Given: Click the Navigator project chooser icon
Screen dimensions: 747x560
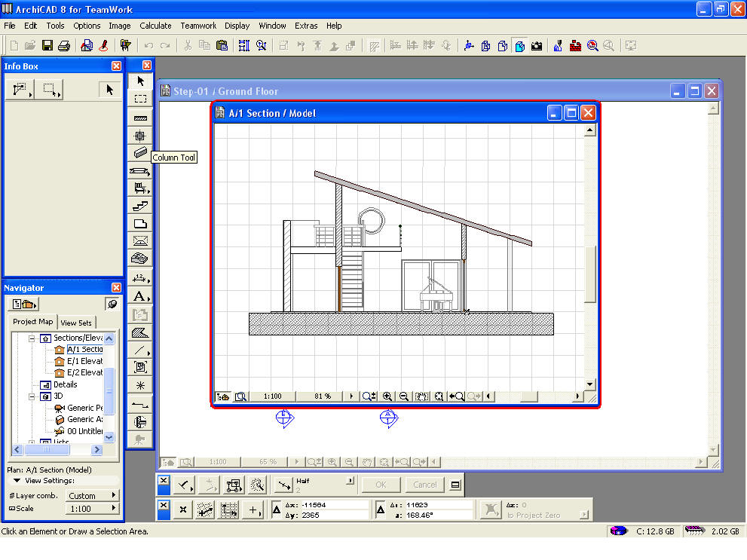Looking at the screenshot, I should [24, 304].
